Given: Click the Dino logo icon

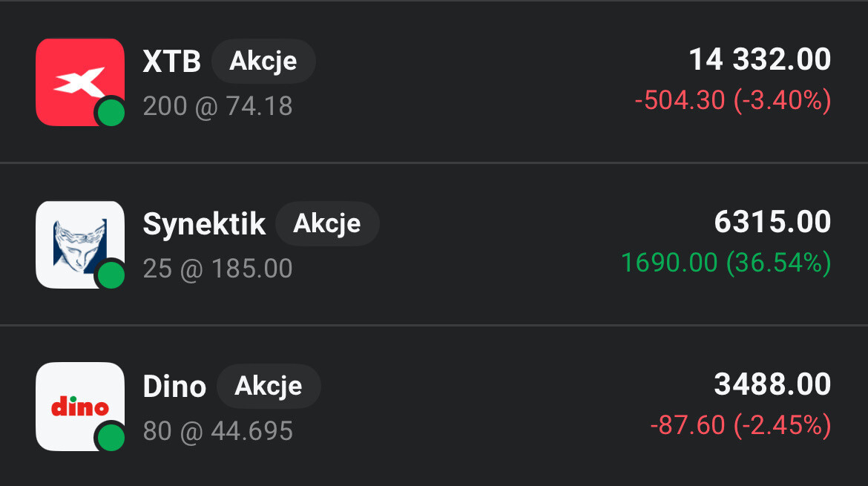Looking at the screenshot, I should [x=79, y=405].
